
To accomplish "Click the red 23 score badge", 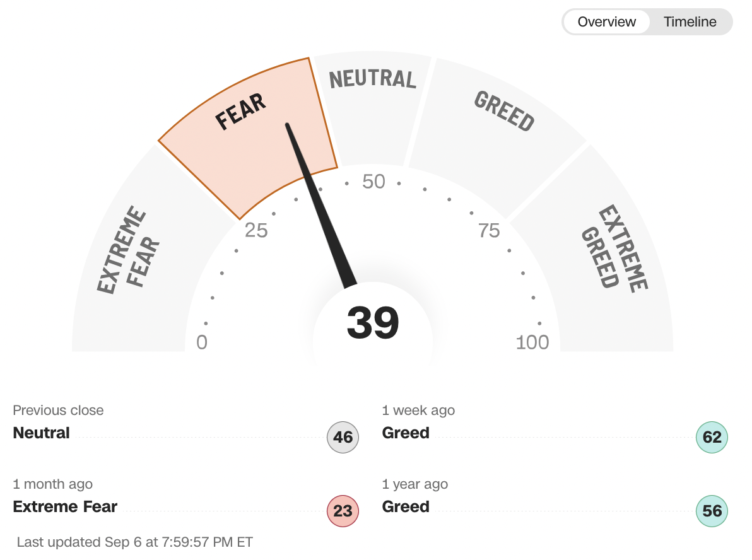I will [x=343, y=511].
